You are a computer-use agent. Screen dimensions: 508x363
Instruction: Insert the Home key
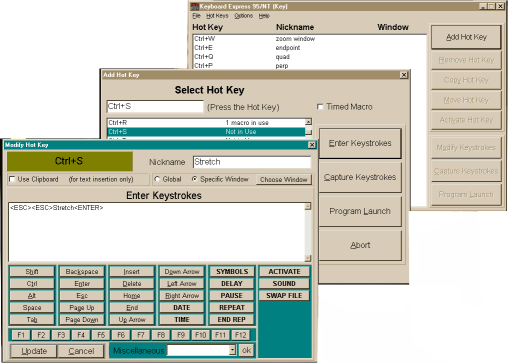click(x=132, y=296)
